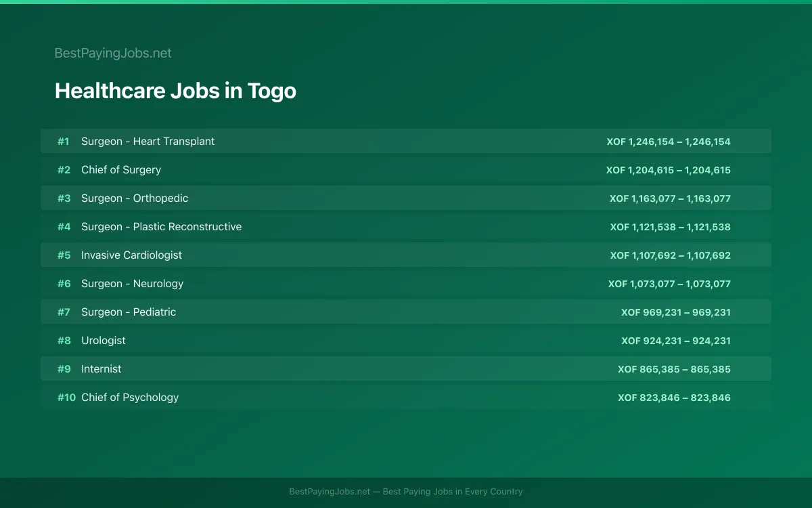
Task: Click salary XOF 1,121,538 – 1,121,538
Action: pyautogui.click(x=671, y=227)
